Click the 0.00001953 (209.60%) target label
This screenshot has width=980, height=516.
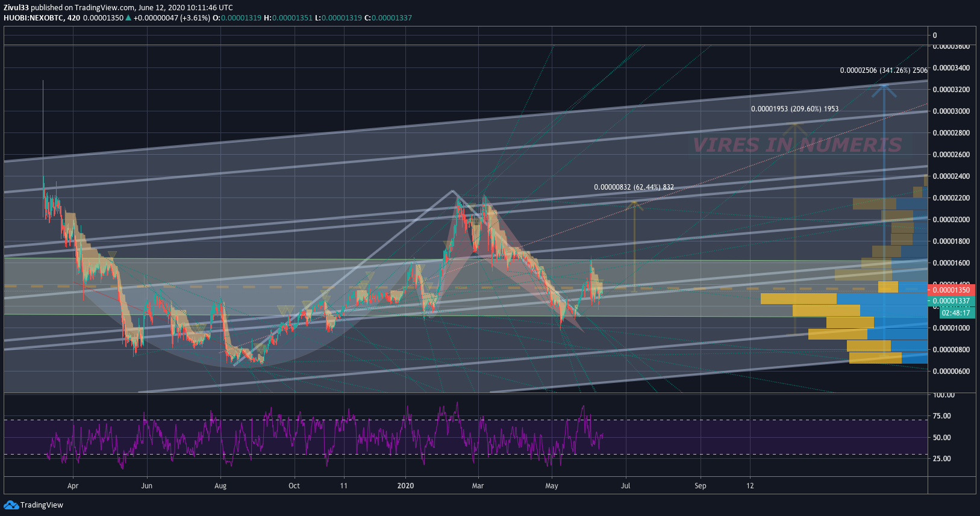(x=794, y=109)
